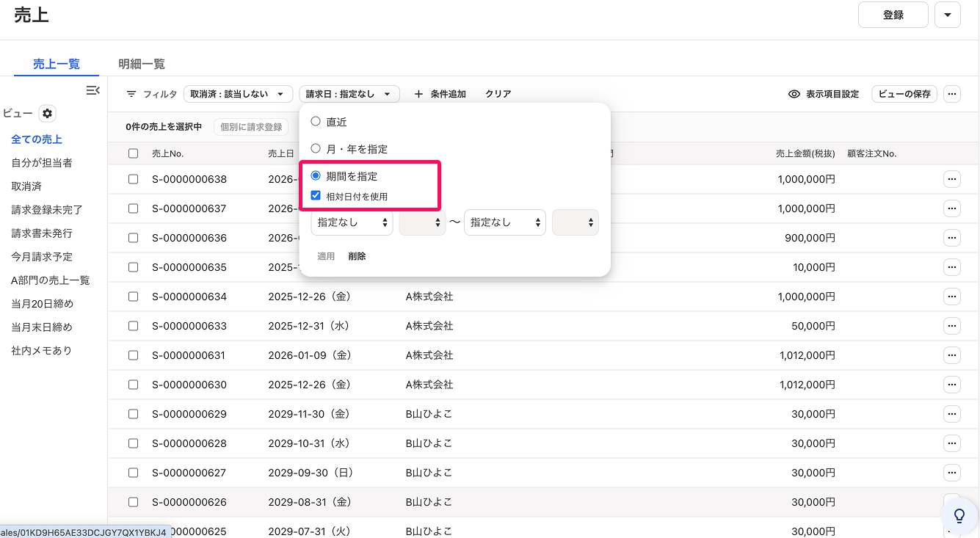The height and width of the screenshot is (538, 980).
Task: Open row menu for S-0000000636
Action: tap(952, 238)
